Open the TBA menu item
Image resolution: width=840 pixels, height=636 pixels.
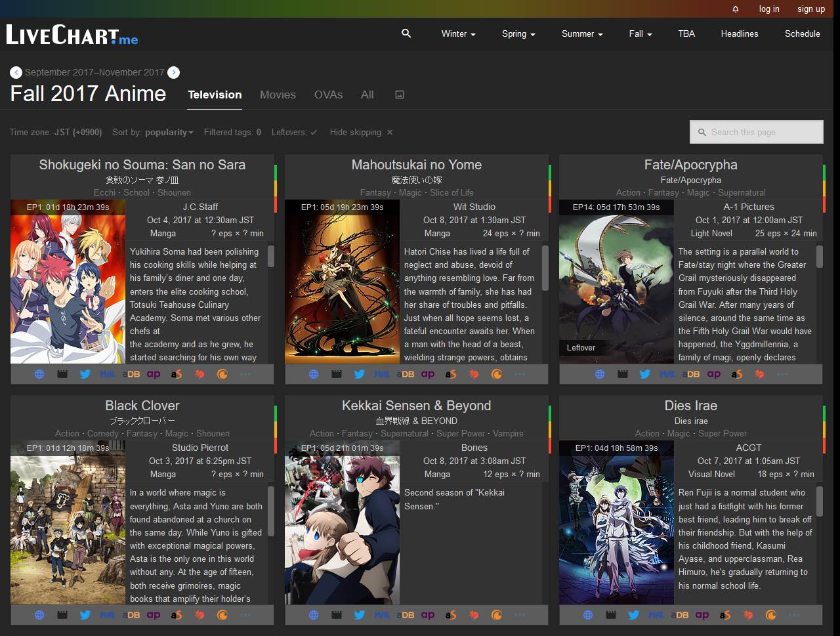(686, 33)
